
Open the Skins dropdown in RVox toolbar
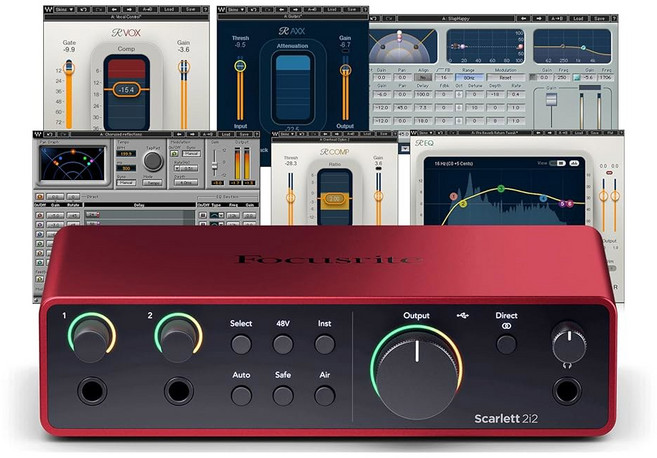click(65, 9)
